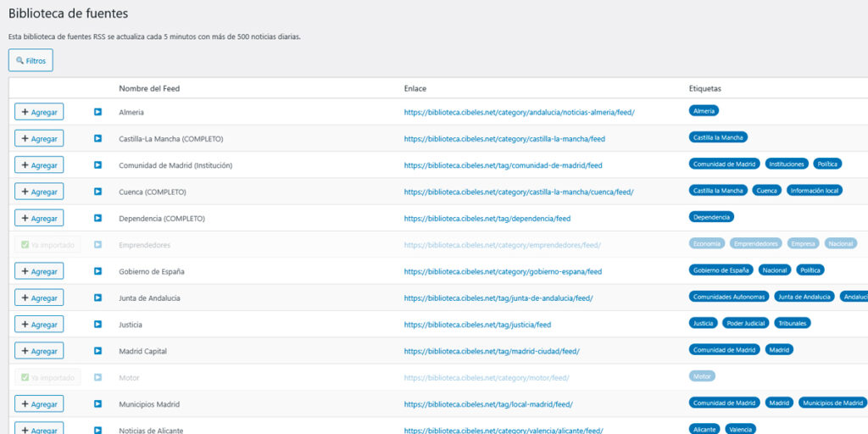Viewport: 868px width, 434px height.
Task: Open the gobierno-espana feed link
Action: tap(503, 271)
